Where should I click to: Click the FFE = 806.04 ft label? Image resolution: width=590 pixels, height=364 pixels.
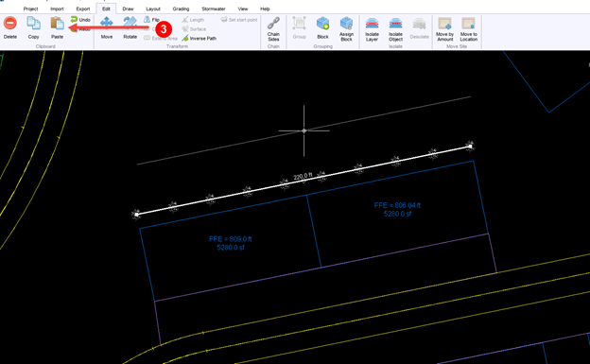click(397, 205)
